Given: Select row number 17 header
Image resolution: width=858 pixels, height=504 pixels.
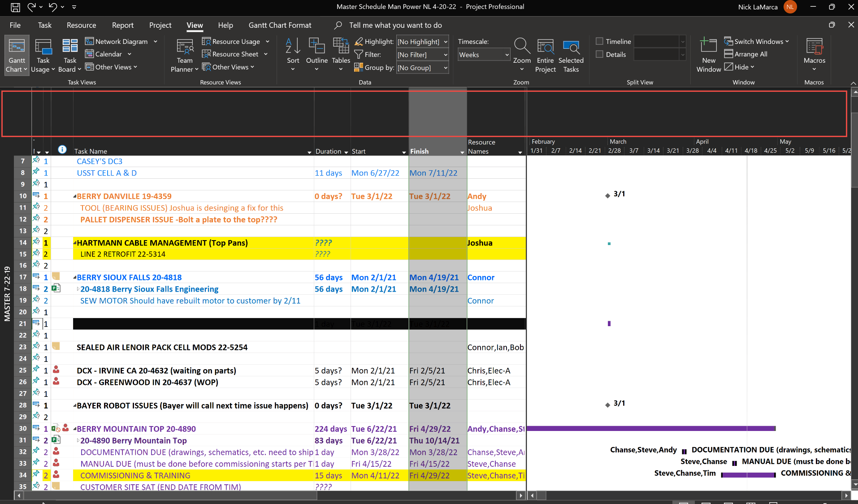Looking at the screenshot, I should pyautogui.click(x=22, y=277).
